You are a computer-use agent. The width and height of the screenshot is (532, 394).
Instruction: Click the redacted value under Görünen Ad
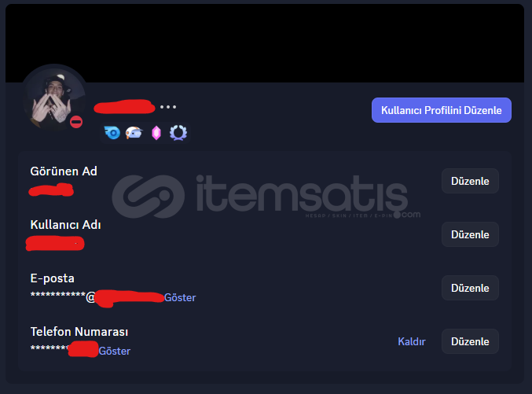(51, 190)
